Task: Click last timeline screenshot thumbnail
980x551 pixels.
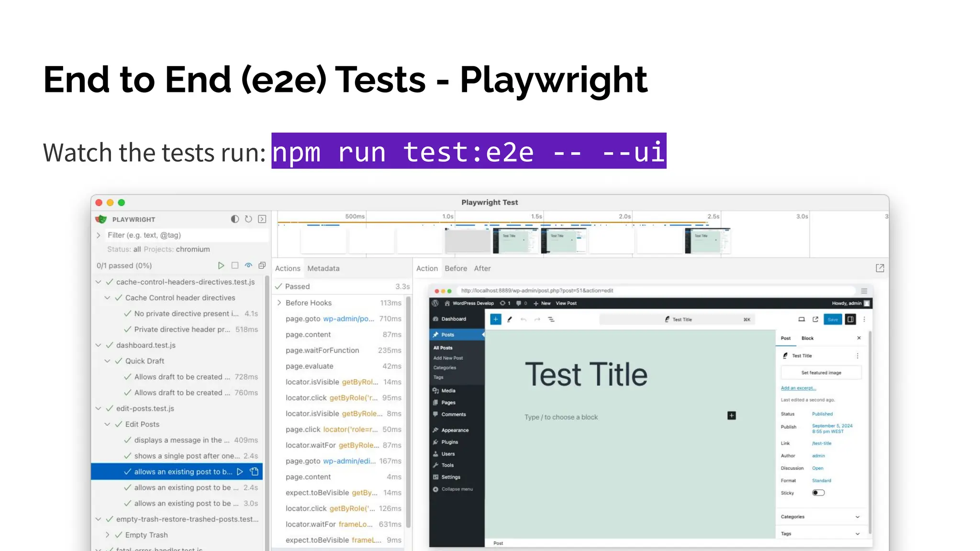Action: [707, 241]
